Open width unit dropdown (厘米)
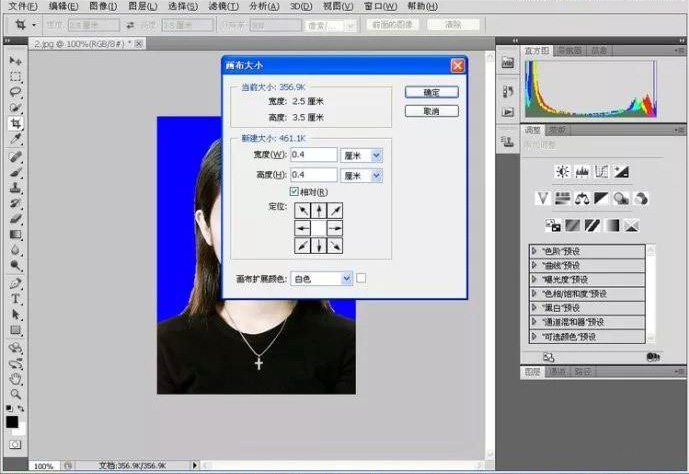 click(362, 155)
